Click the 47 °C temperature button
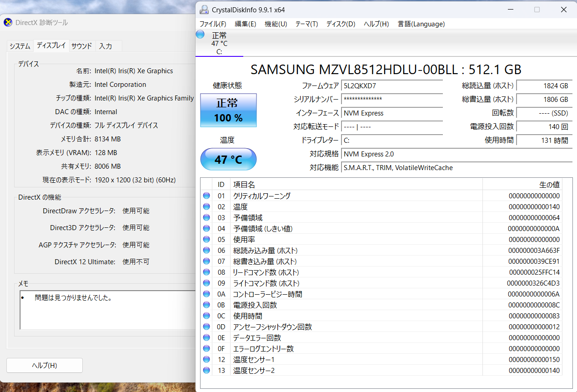The height and width of the screenshot is (392, 577). pos(228,159)
